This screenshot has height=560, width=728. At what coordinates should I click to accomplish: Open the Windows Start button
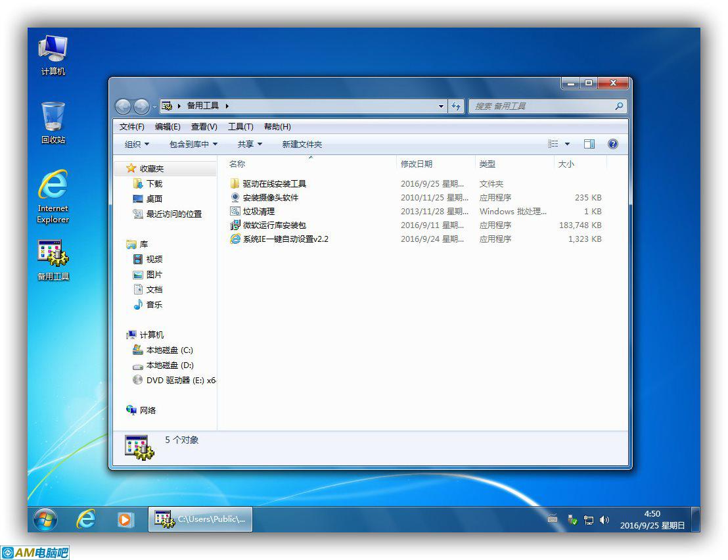point(45,519)
